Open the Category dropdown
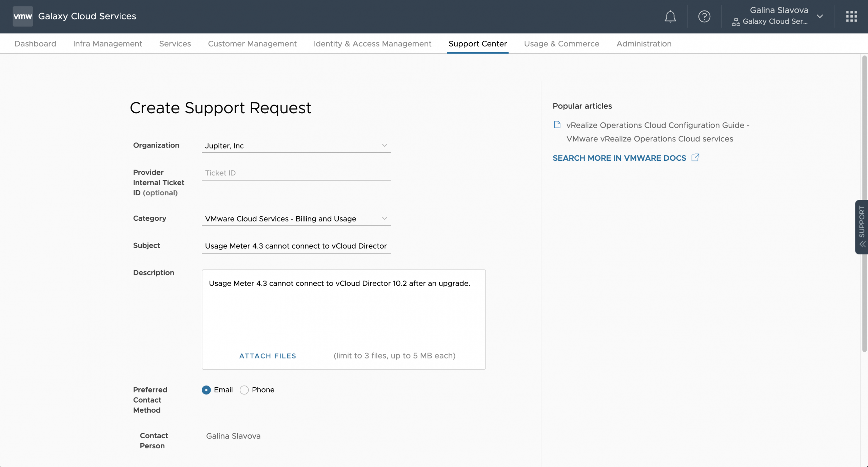Image resolution: width=868 pixels, height=467 pixels. click(296, 219)
